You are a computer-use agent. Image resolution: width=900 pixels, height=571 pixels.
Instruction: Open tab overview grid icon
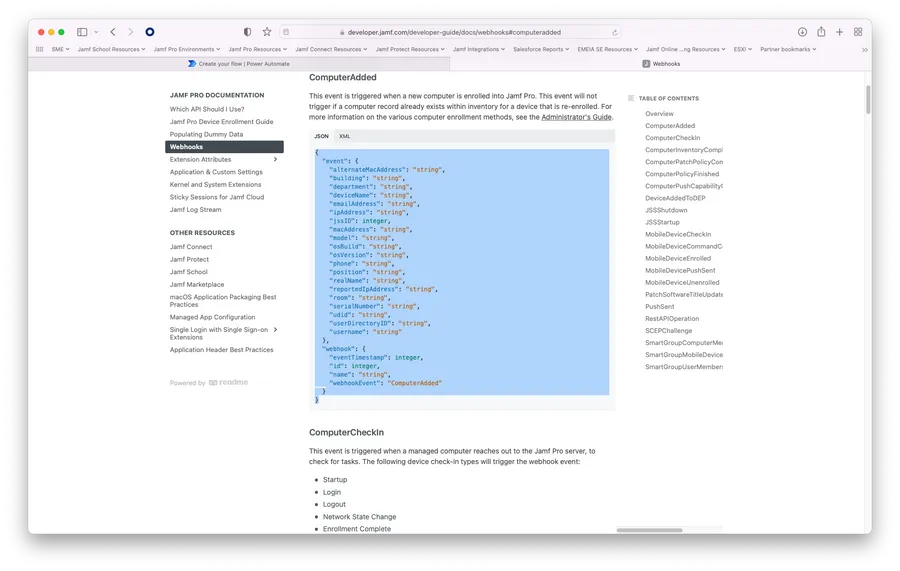pyautogui.click(x=858, y=32)
